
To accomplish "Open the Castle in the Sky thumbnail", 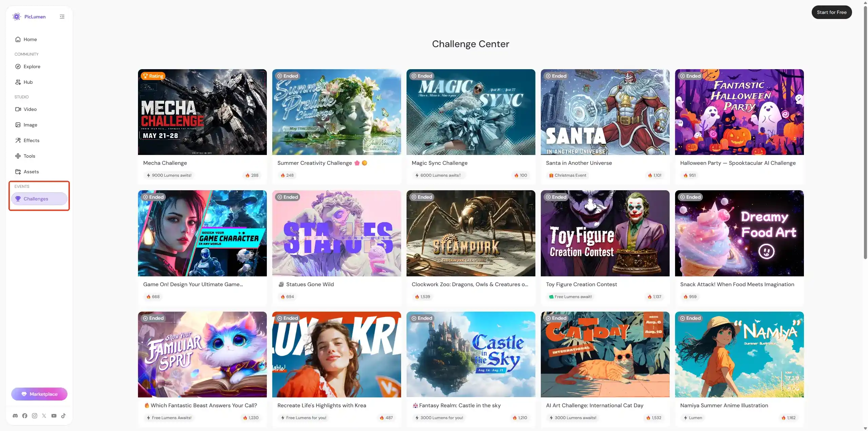I will (x=471, y=354).
